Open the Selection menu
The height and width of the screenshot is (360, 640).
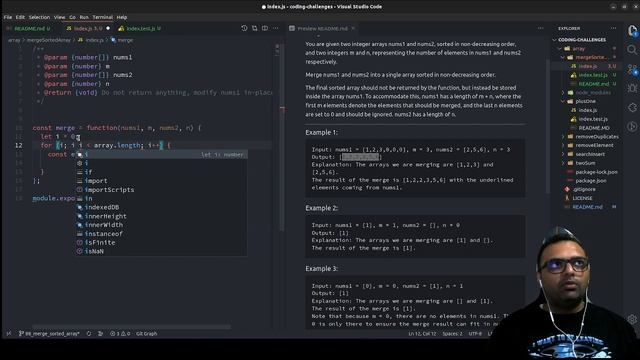coord(39,17)
